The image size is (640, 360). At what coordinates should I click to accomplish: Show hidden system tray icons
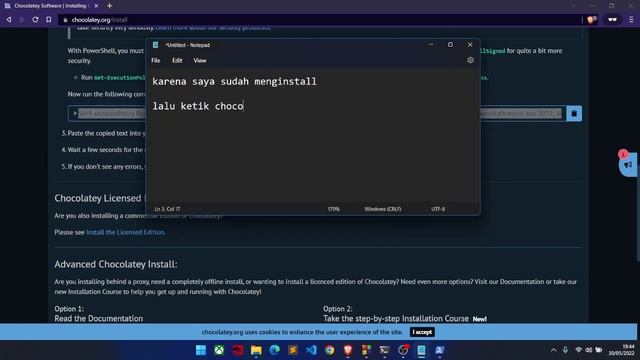tap(553, 350)
